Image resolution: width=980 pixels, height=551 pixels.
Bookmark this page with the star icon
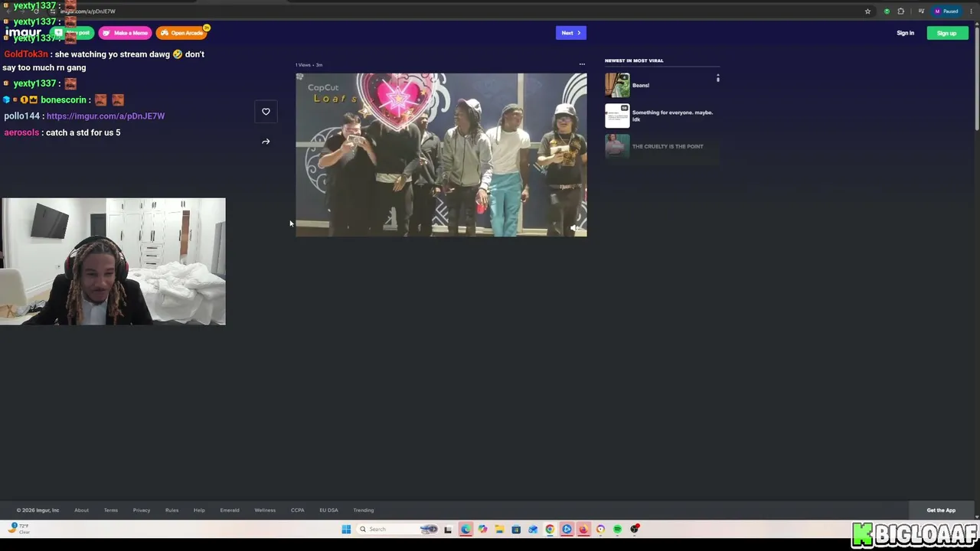coord(867,11)
